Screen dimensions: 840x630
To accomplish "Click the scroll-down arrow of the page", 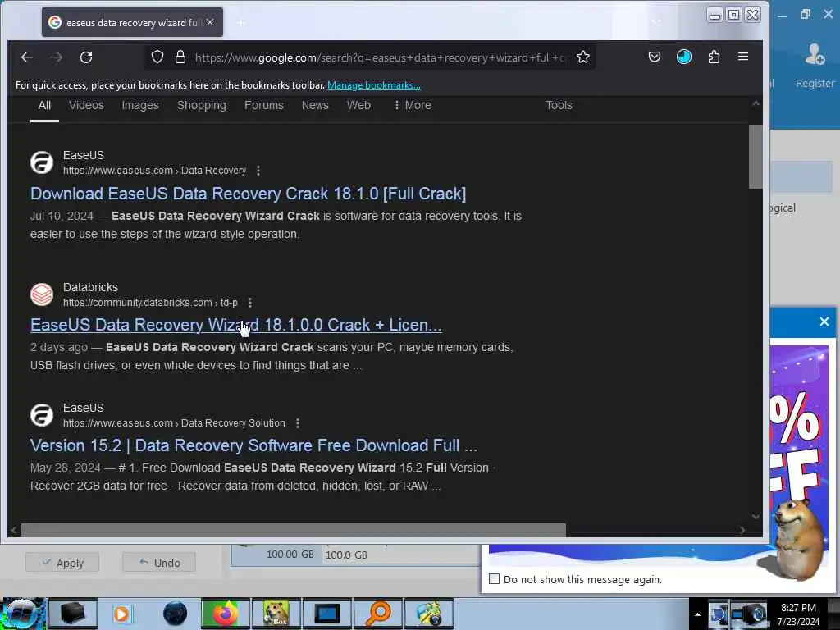I will [756, 517].
